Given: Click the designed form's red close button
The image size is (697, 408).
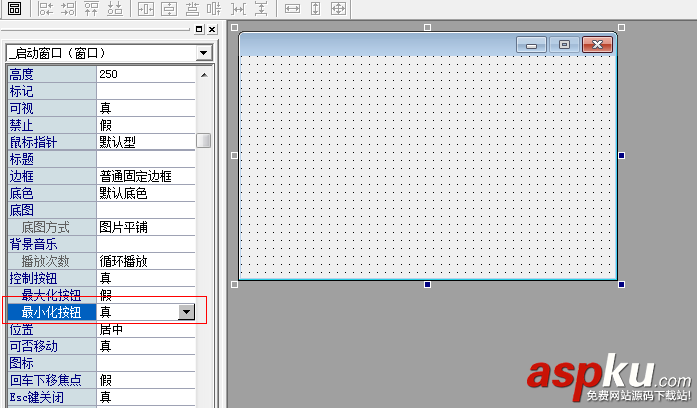Looking at the screenshot, I should tap(597, 45).
